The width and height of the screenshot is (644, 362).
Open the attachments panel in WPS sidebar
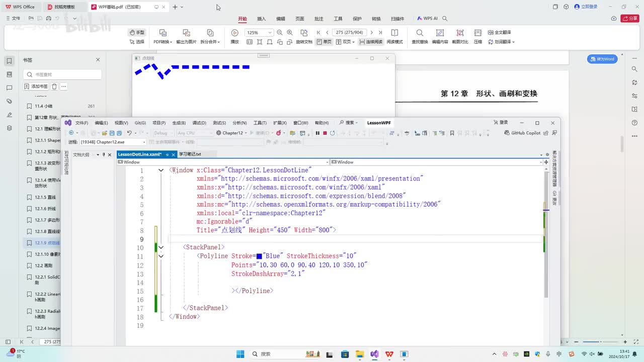[9, 102]
